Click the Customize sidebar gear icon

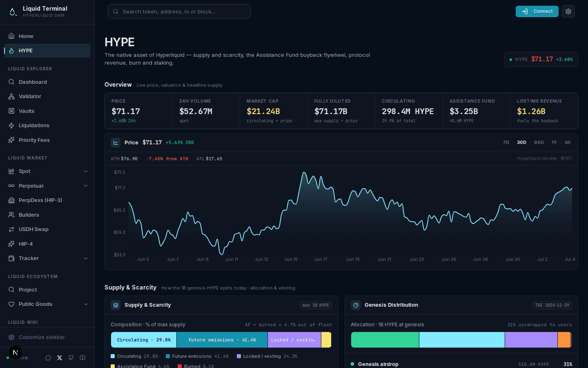tap(11, 337)
